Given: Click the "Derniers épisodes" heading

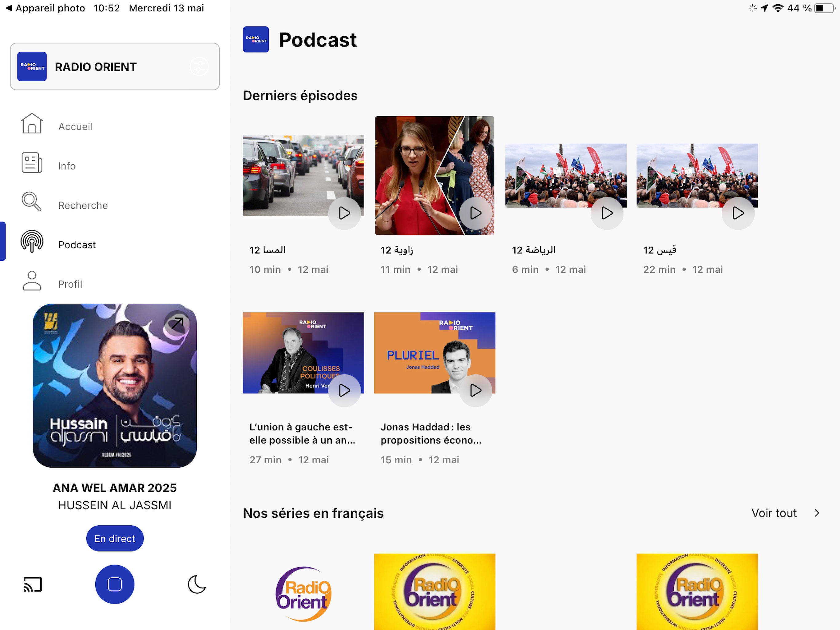Looking at the screenshot, I should click(x=300, y=95).
